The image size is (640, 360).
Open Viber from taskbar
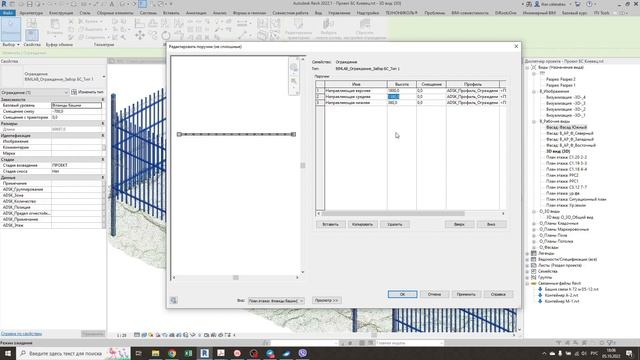(302, 353)
